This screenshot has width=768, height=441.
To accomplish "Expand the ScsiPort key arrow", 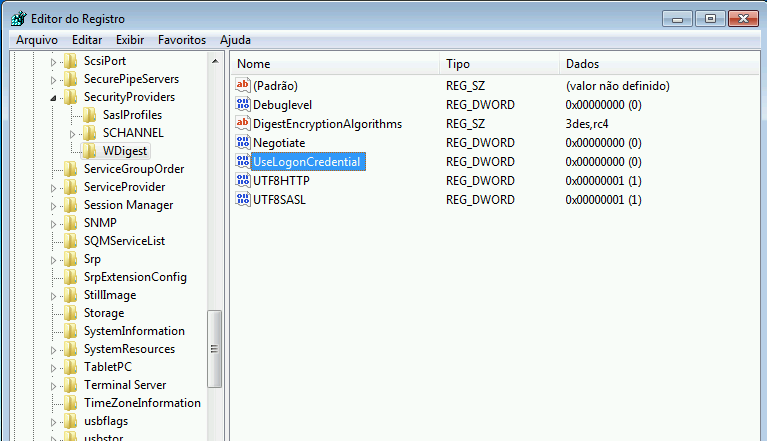I will [x=53, y=62].
